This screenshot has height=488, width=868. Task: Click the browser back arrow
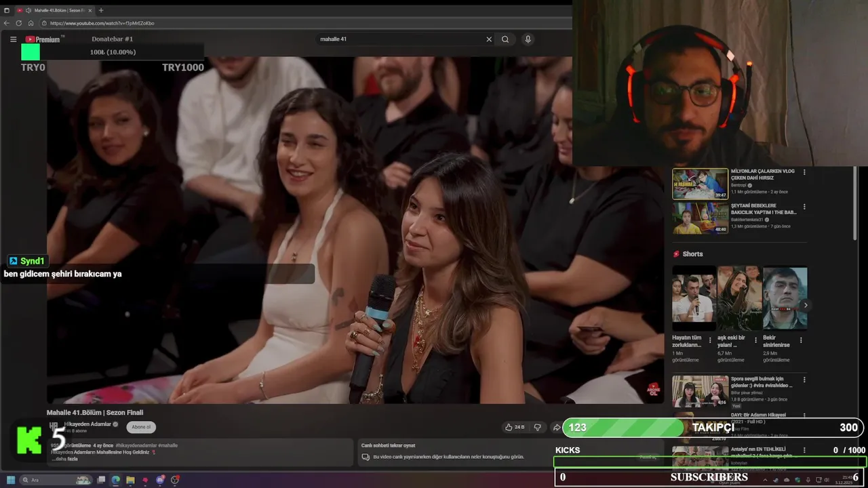point(7,23)
